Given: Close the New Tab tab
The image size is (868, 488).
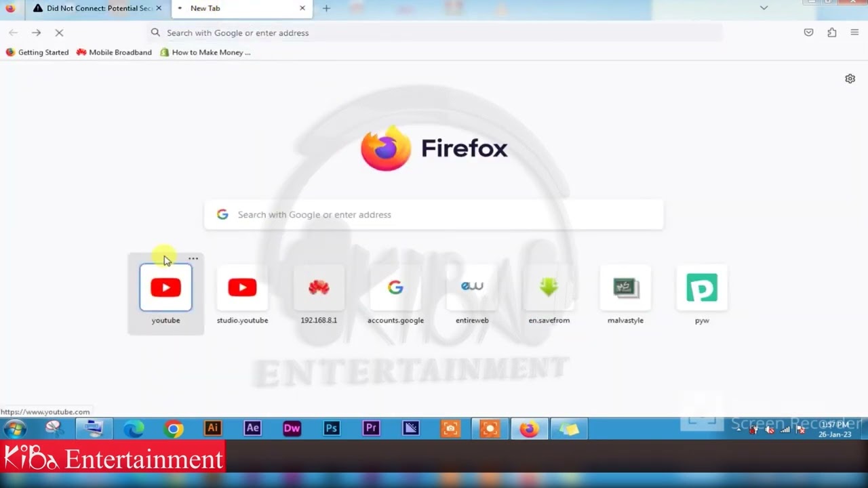Looking at the screenshot, I should pos(302,8).
